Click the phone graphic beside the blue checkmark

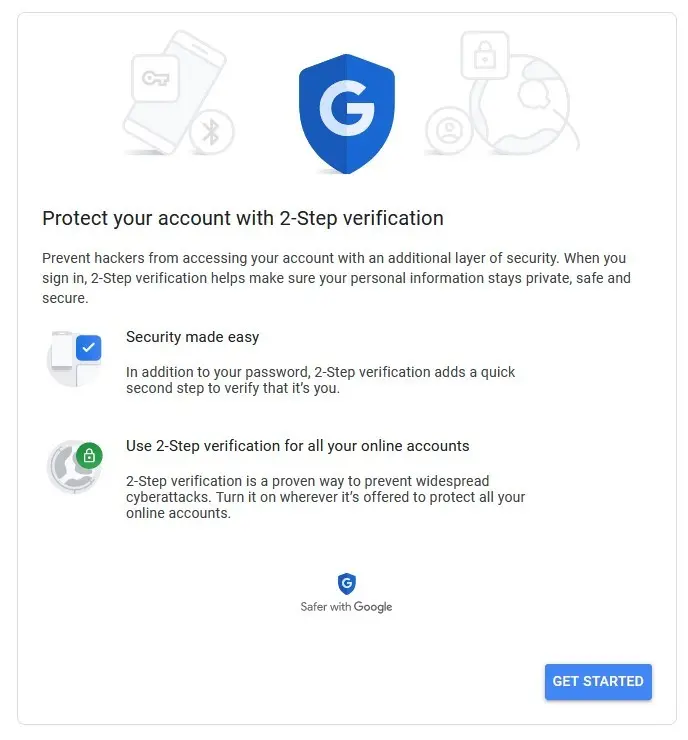click(62, 350)
